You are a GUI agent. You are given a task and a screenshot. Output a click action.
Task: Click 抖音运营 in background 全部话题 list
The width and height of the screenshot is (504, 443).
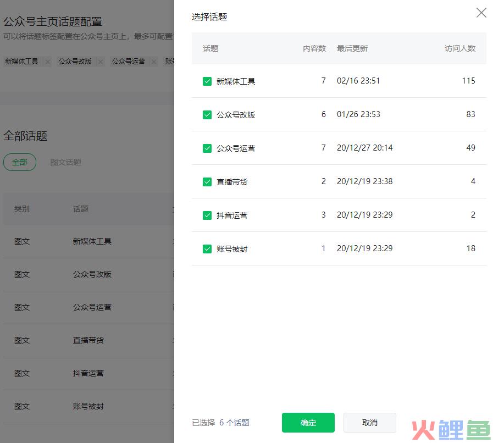pos(88,373)
